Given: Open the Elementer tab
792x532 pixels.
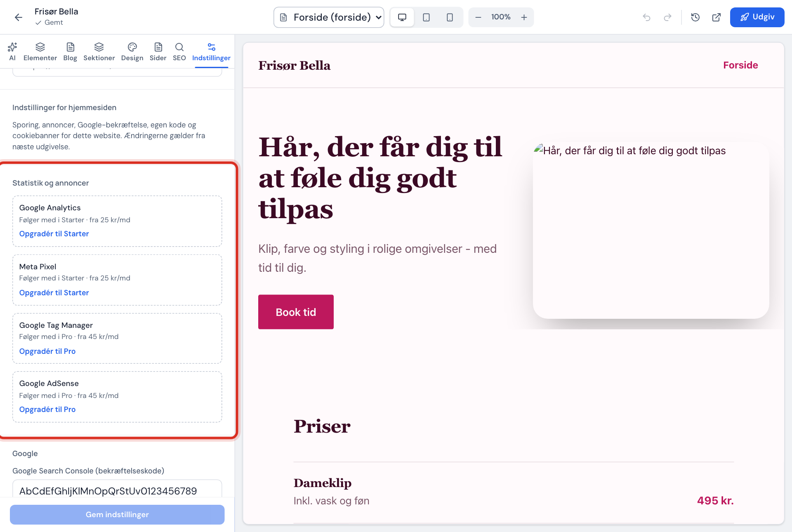Looking at the screenshot, I should click(40, 52).
